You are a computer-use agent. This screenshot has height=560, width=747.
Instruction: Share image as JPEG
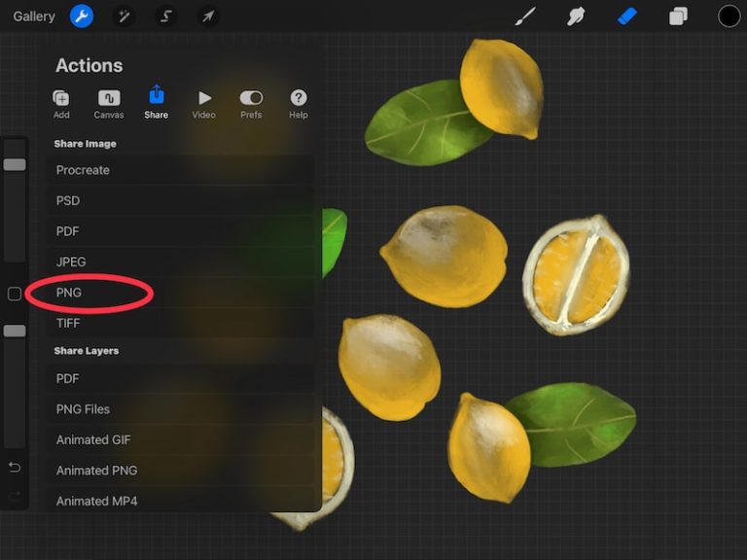pos(180,262)
